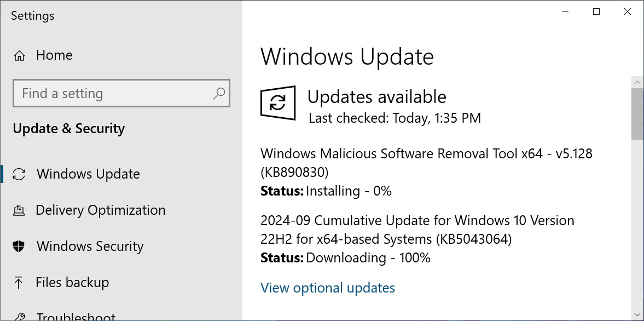This screenshot has height=321, width=644.
Task: Open Delivery Optimization settings
Action: point(101,210)
